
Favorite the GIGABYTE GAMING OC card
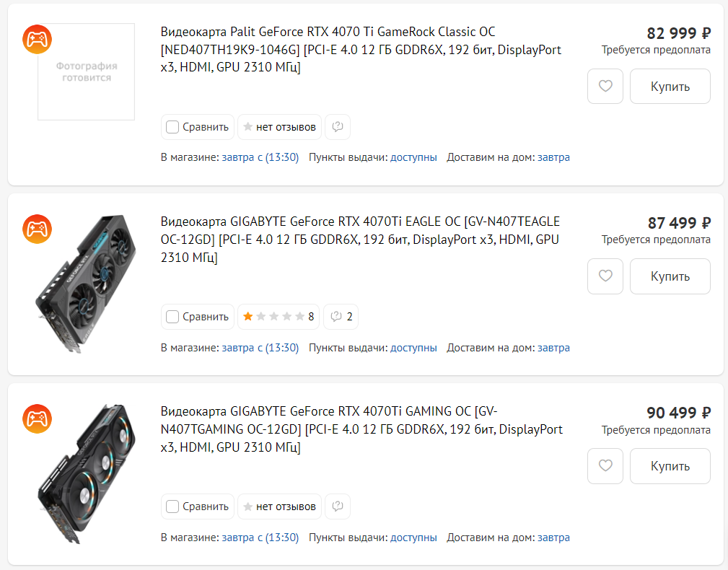tap(605, 466)
